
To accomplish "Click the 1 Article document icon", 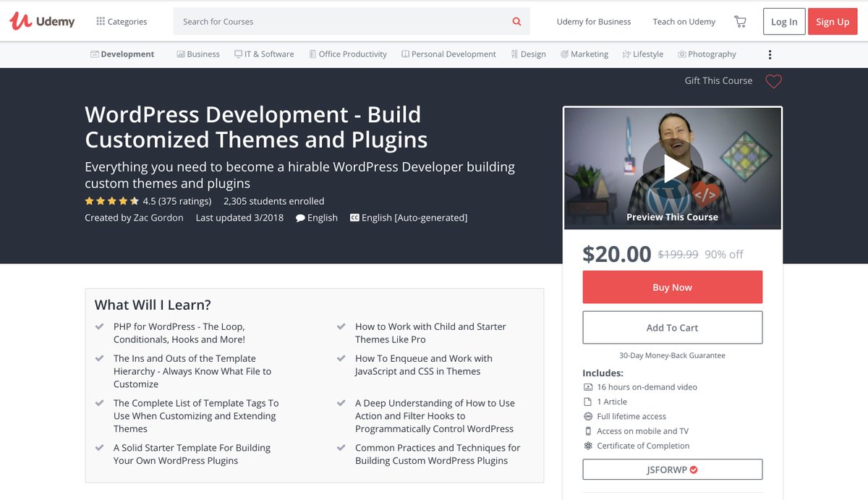I will click(x=588, y=402).
